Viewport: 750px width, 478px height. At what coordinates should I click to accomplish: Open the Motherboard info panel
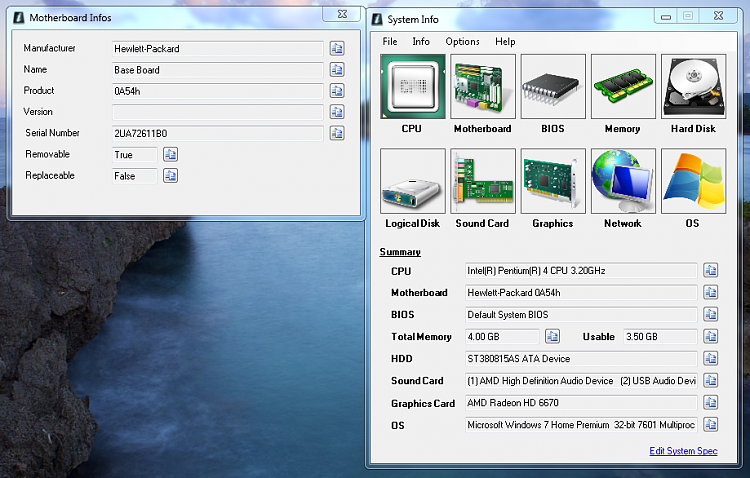tap(483, 87)
